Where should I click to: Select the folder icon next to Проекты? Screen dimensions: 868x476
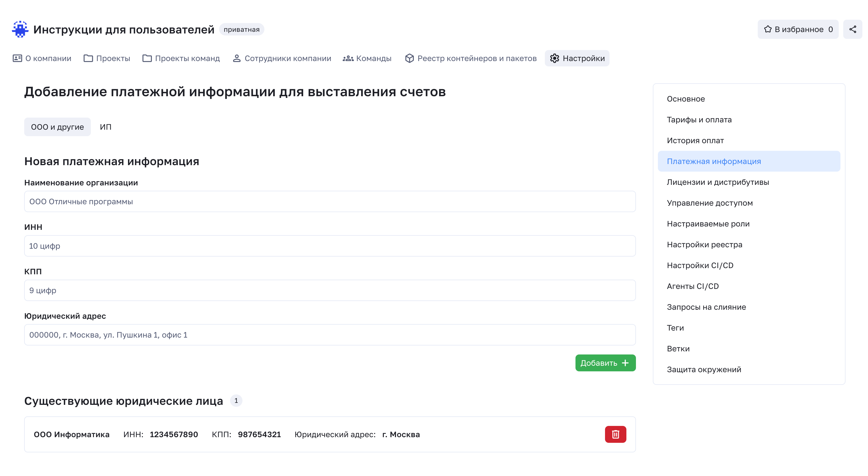pyautogui.click(x=88, y=58)
